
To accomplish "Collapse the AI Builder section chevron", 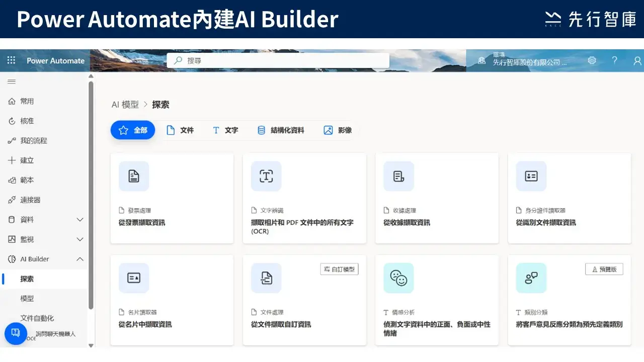I will point(79,259).
